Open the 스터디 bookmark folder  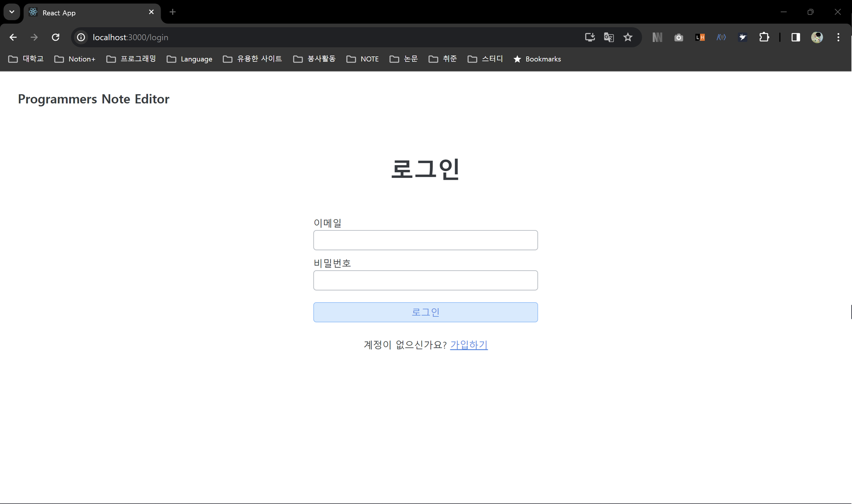[x=485, y=59]
